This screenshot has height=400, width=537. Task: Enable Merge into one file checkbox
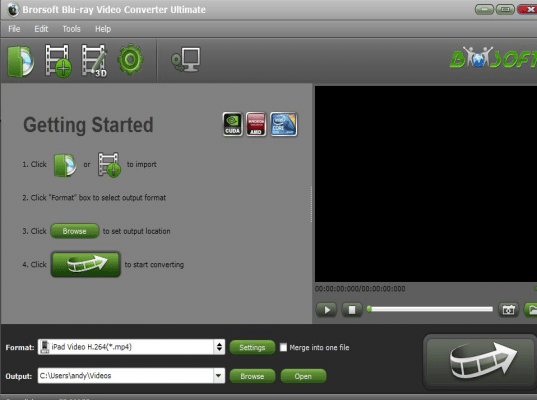[x=283, y=347]
